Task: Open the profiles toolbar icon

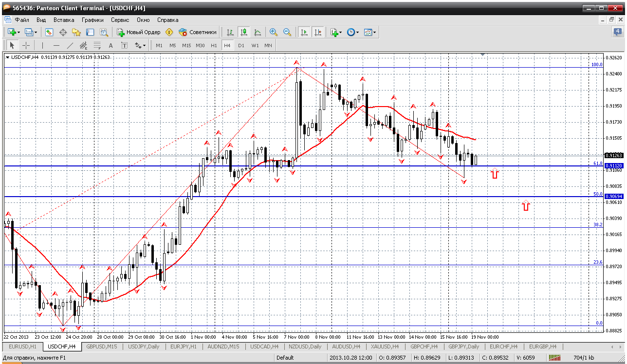Action: click(x=29, y=32)
